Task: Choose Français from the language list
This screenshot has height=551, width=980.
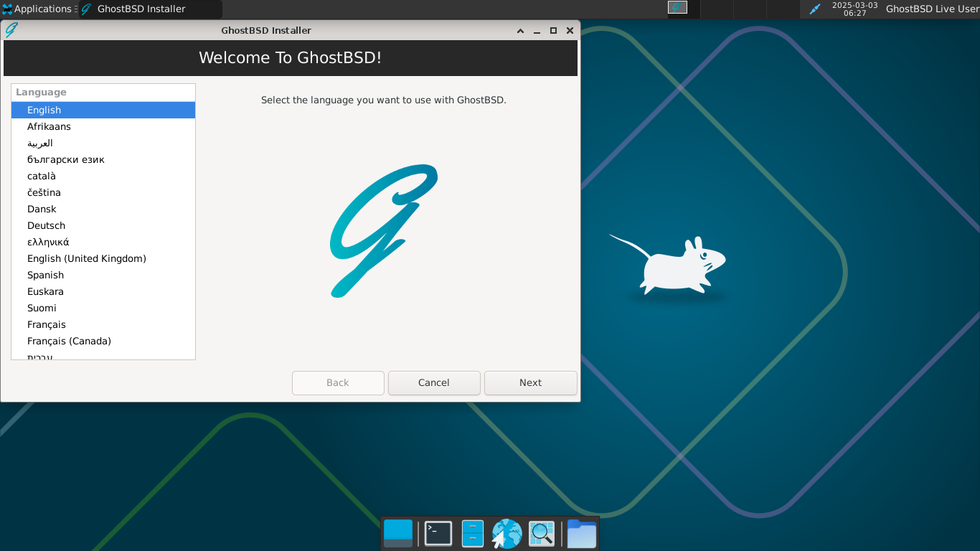Action: [103, 324]
